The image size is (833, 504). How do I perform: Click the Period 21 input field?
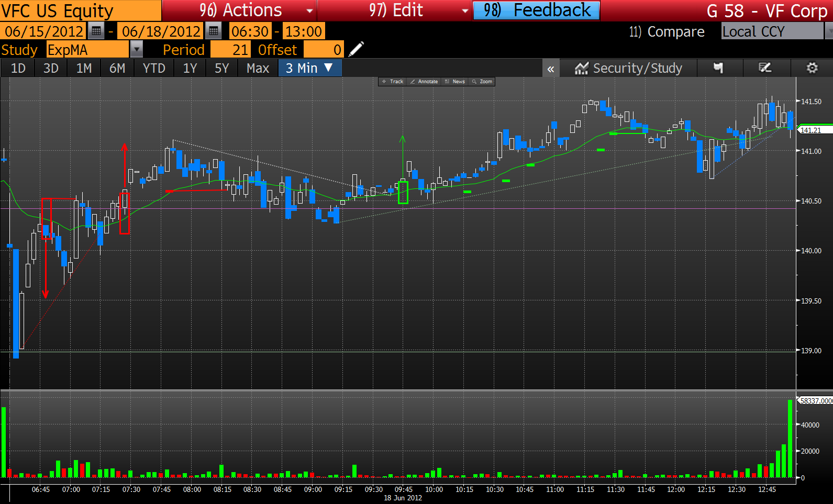(x=230, y=50)
